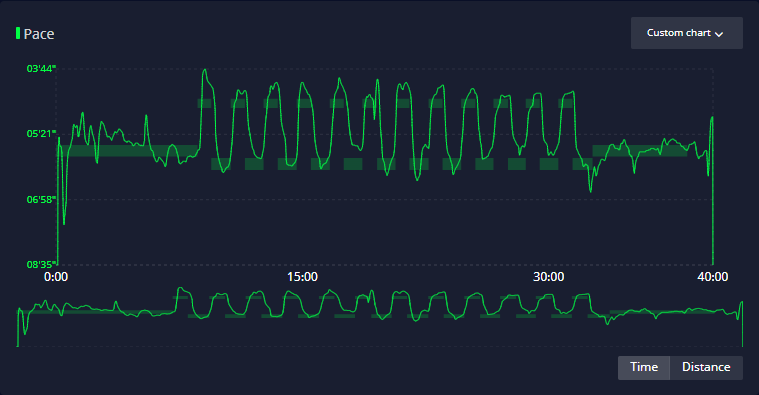The width and height of the screenshot is (759, 395).
Task: Click the 0:00 start time label
Action: point(56,277)
